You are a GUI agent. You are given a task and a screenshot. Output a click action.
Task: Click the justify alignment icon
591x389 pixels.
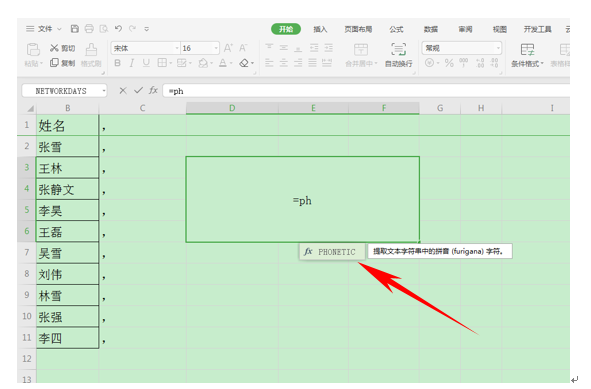(312, 63)
